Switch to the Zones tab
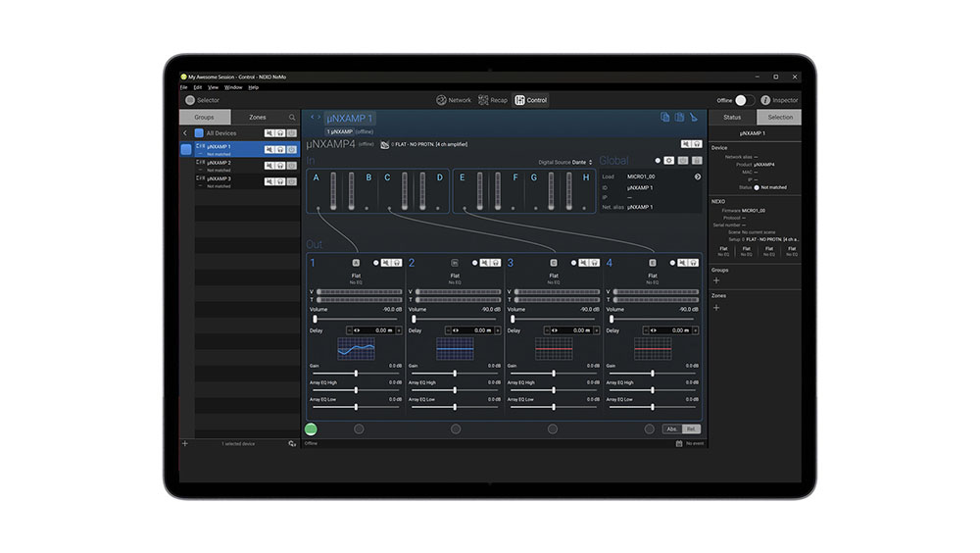Viewport: 980px width, 553px height. pos(258,117)
